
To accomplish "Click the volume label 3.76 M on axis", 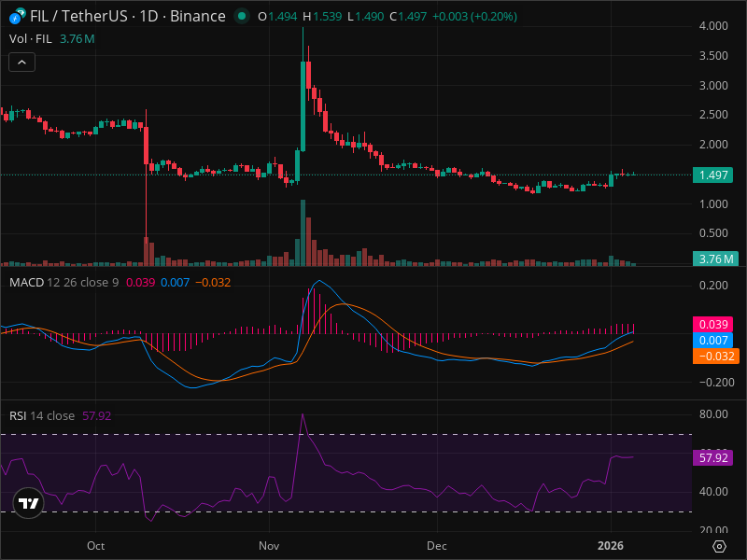I will 715,259.
